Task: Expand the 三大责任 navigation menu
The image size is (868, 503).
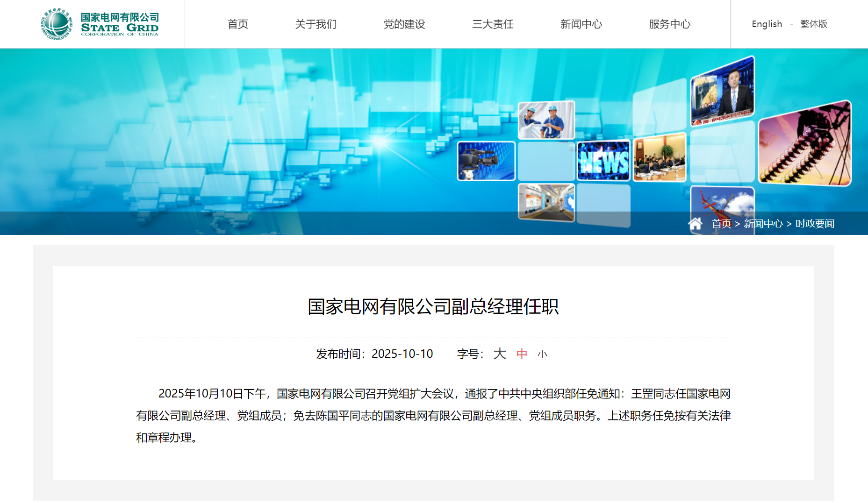Action: pyautogui.click(x=493, y=24)
